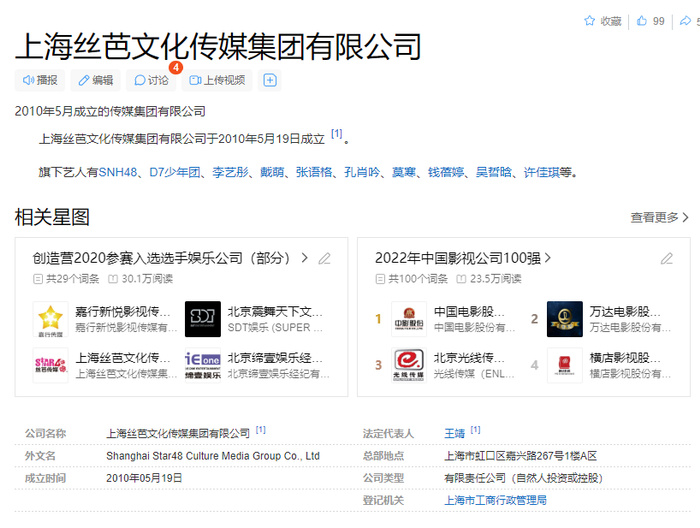Open the SNH48 link
Image resolution: width=700 pixels, height=528 pixels.
point(117,172)
